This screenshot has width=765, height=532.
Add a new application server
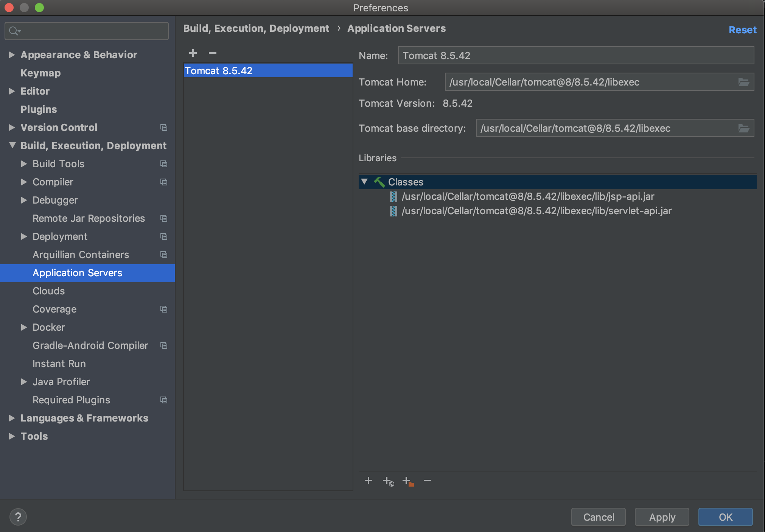193,53
